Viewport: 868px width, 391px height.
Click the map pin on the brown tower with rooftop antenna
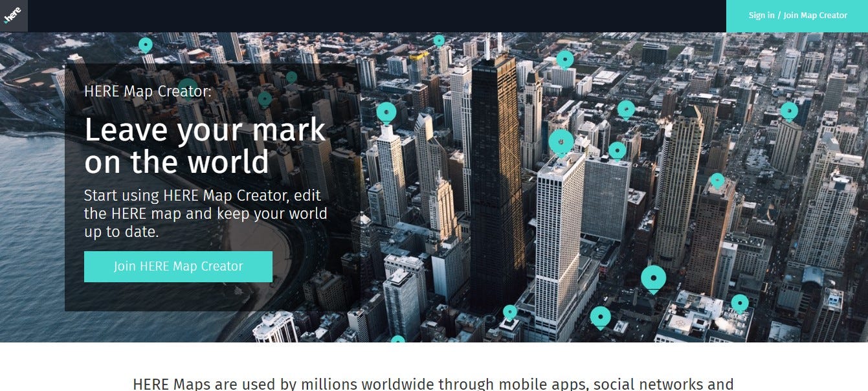tap(717, 181)
